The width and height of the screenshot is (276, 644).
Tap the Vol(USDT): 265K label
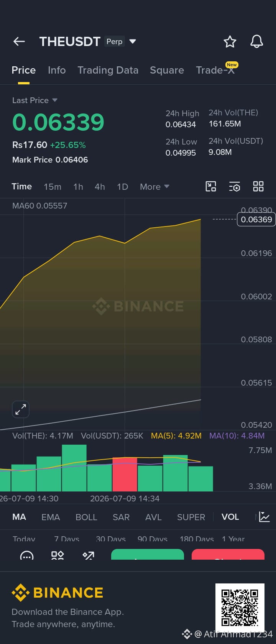click(112, 436)
